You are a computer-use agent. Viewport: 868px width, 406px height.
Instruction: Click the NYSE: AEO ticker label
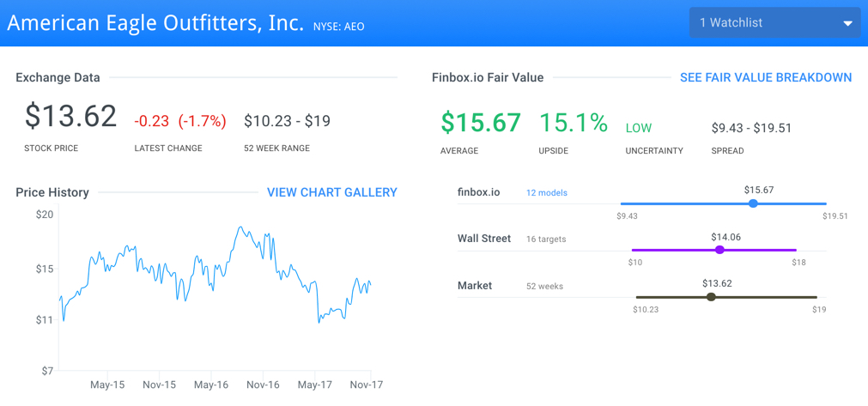click(339, 27)
